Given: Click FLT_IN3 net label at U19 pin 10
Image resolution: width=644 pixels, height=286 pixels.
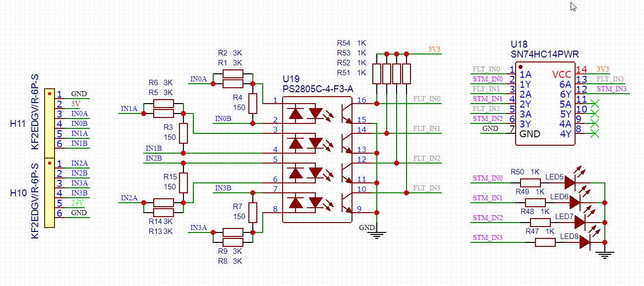Looking at the screenshot, I should pos(427,188).
